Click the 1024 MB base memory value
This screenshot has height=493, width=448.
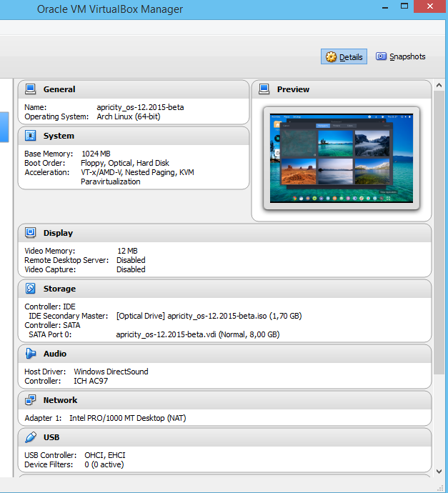(96, 154)
